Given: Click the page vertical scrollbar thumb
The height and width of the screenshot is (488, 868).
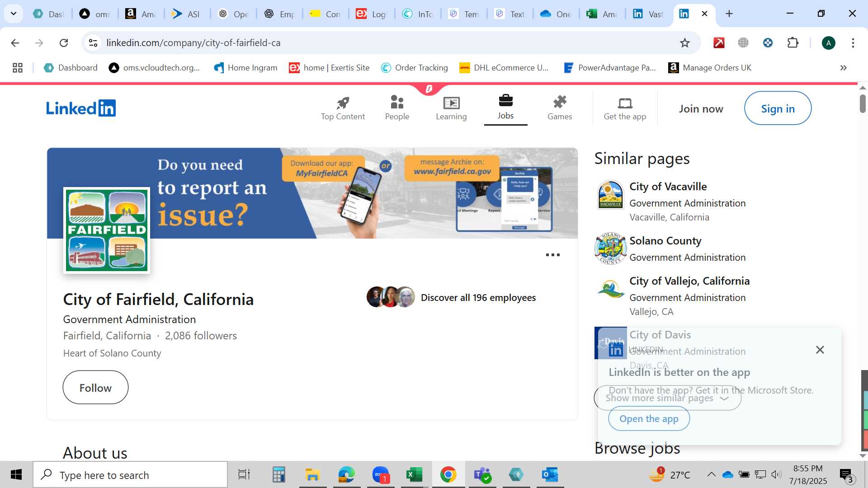Looking at the screenshot, I should point(863,104).
